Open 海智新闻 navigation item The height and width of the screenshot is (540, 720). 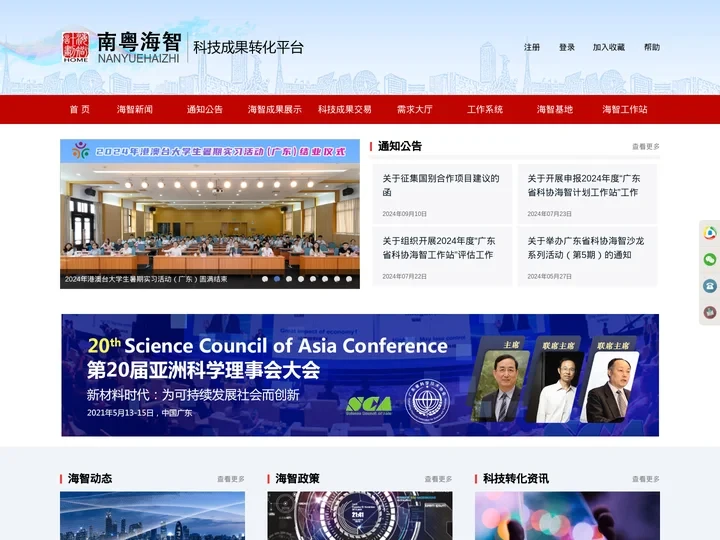coord(135,109)
